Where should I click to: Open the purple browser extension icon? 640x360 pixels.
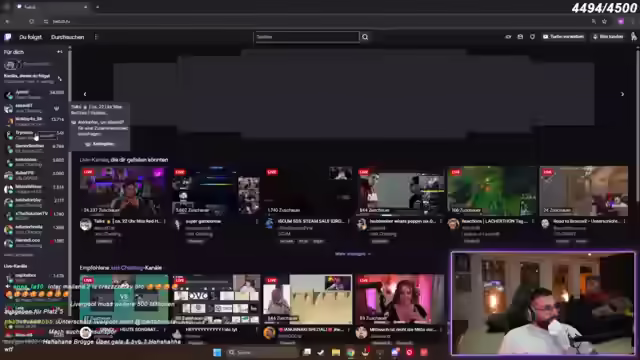[621, 21]
